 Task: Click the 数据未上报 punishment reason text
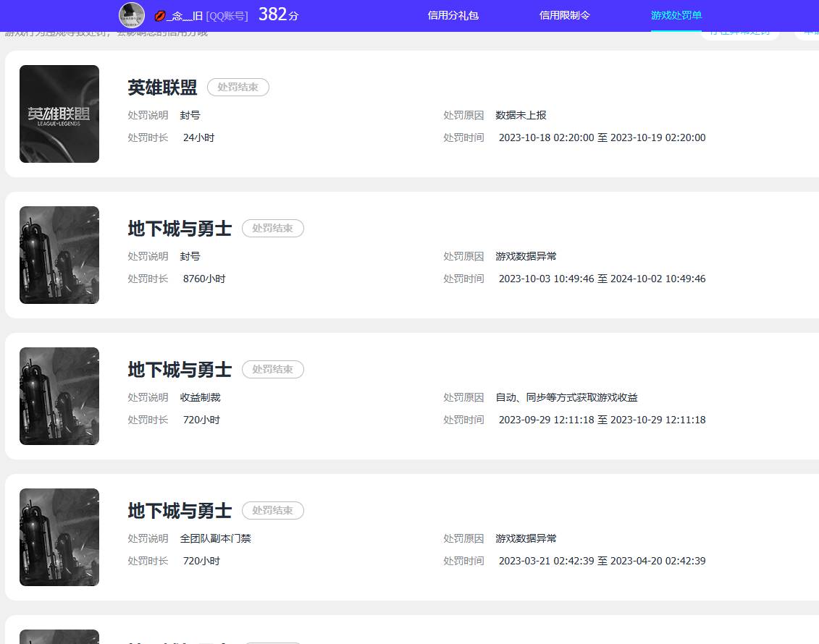point(521,115)
